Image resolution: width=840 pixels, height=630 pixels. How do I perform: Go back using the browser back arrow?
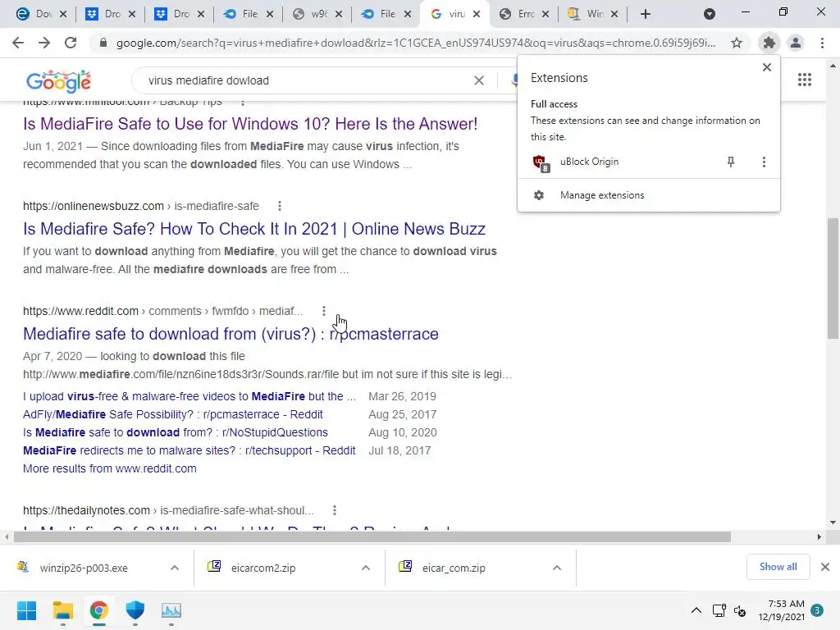point(18,43)
